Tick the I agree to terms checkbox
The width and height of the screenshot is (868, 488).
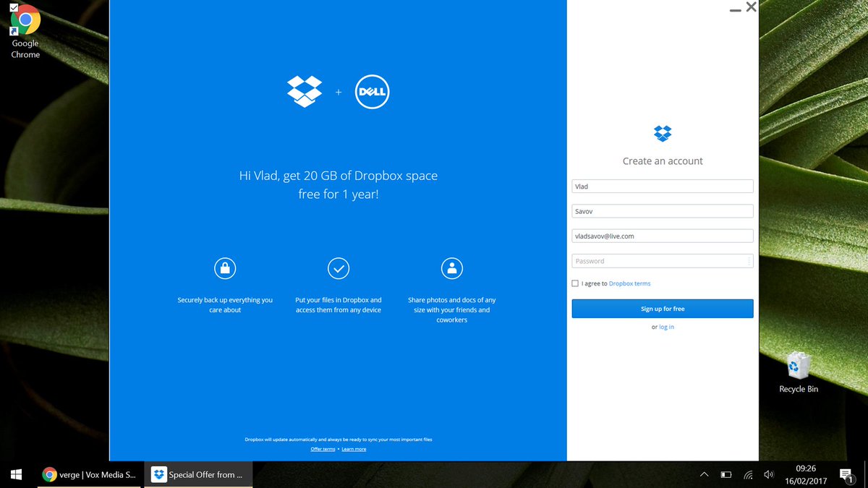(x=575, y=283)
